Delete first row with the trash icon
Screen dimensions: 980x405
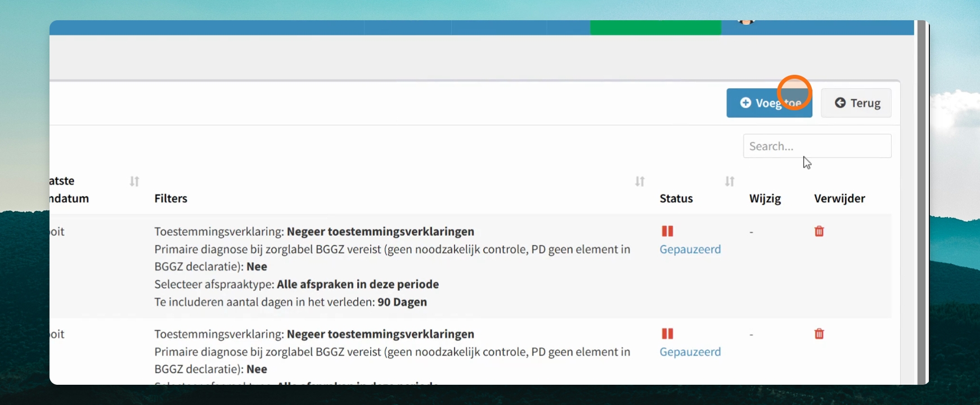pyautogui.click(x=819, y=231)
